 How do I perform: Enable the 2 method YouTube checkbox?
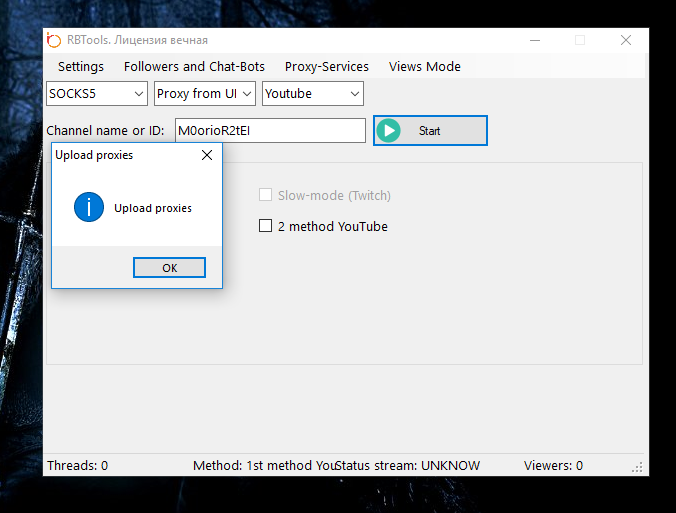point(266,226)
